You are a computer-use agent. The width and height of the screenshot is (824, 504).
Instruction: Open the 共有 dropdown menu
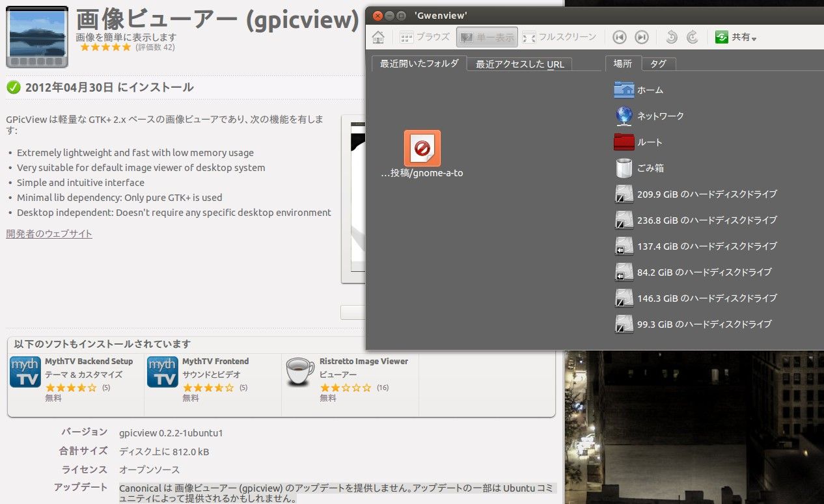pyautogui.click(x=735, y=37)
